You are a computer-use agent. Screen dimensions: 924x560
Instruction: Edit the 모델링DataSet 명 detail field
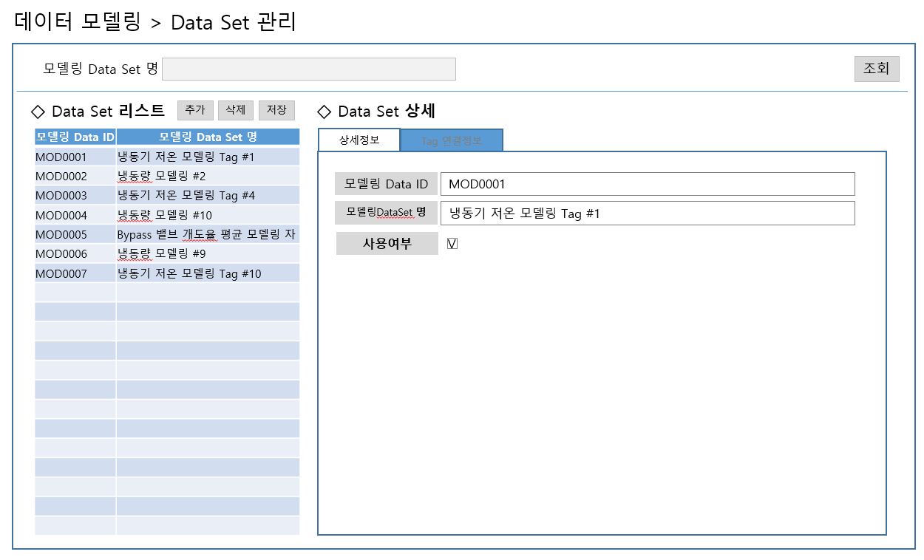647,214
